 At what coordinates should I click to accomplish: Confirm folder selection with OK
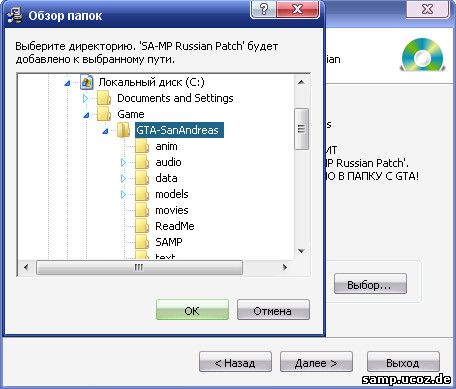pyautogui.click(x=192, y=310)
